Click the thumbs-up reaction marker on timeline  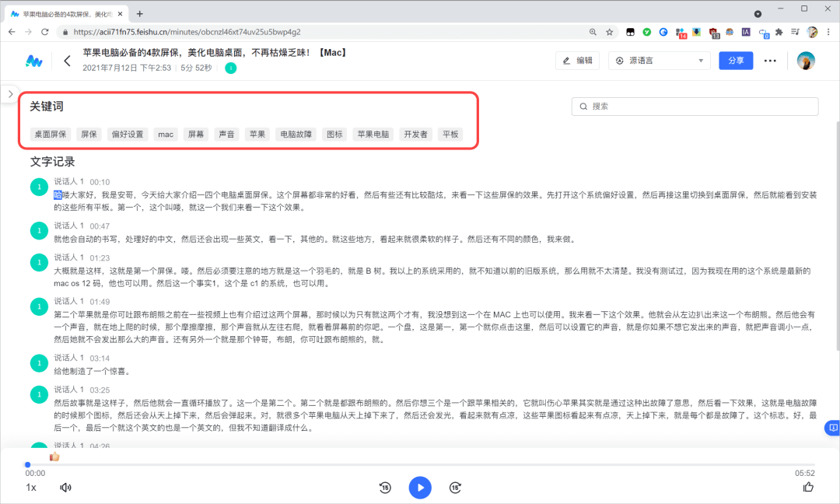54,457
